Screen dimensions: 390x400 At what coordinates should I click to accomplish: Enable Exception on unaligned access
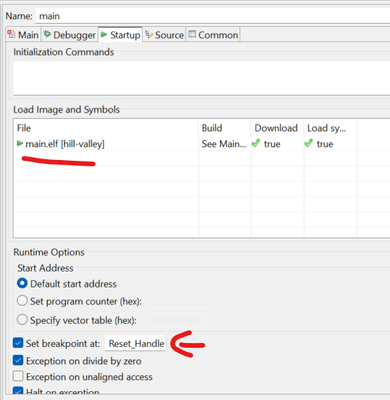pyautogui.click(x=18, y=377)
